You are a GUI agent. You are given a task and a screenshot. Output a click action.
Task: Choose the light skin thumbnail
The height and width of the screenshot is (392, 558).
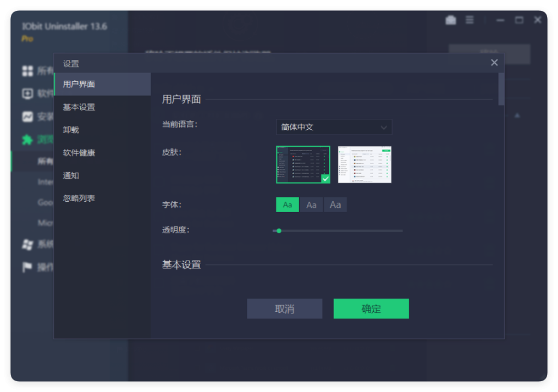(x=365, y=165)
